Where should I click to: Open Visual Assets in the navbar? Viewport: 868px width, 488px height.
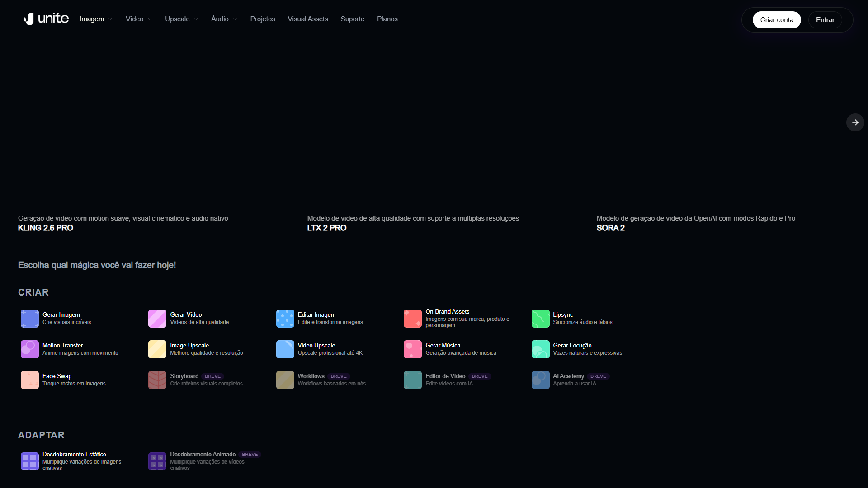308,19
